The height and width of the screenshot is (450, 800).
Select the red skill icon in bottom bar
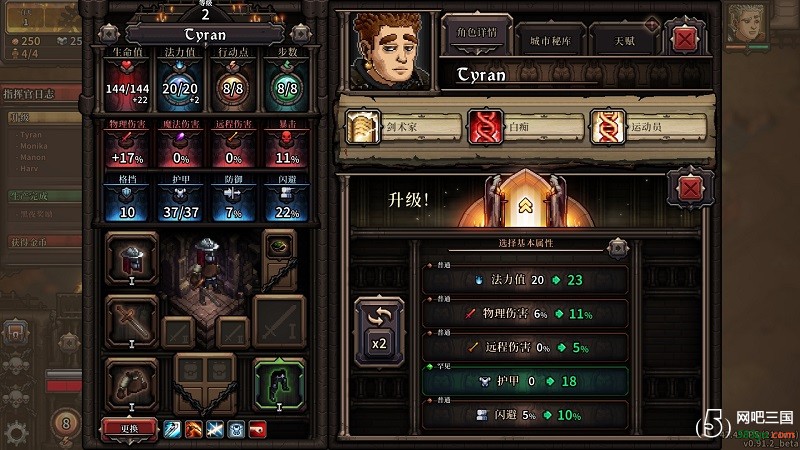click(258, 430)
